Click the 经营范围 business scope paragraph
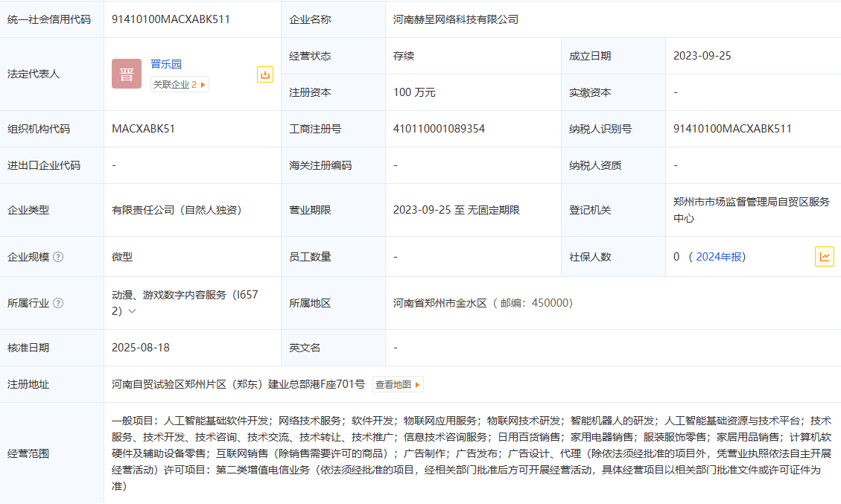This screenshot has width=841, height=504. click(471, 453)
